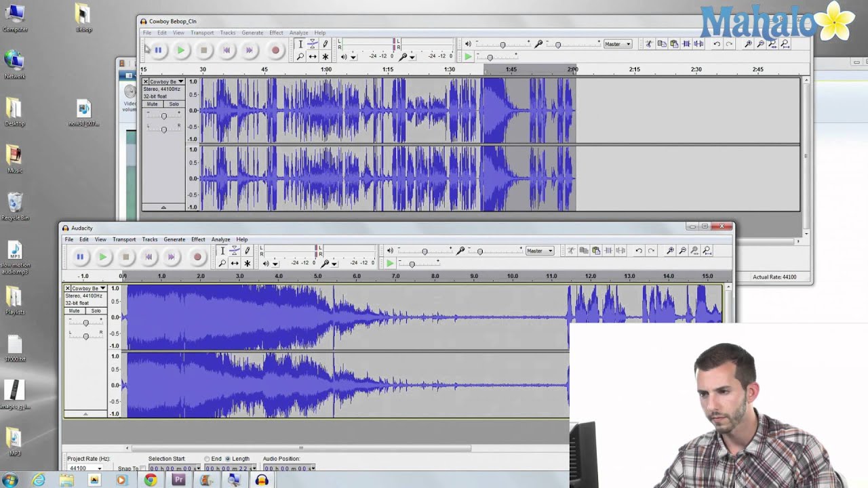
Task: Open Master input source dropdown in front window
Action: click(540, 251)
